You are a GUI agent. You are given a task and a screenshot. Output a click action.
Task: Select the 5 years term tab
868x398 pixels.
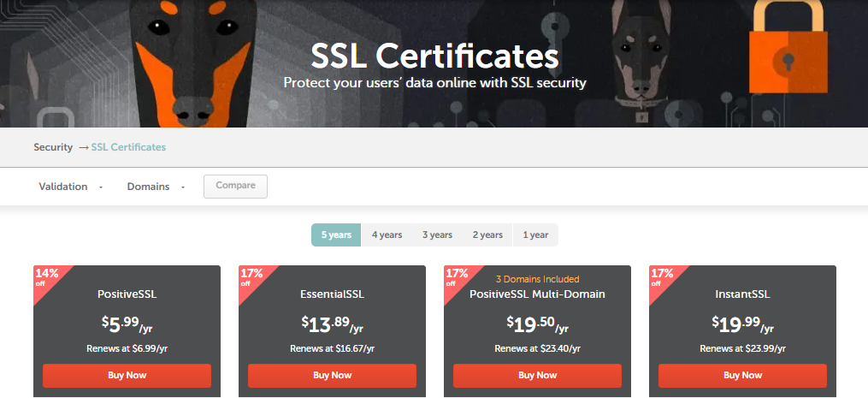(x=336, y=235)
